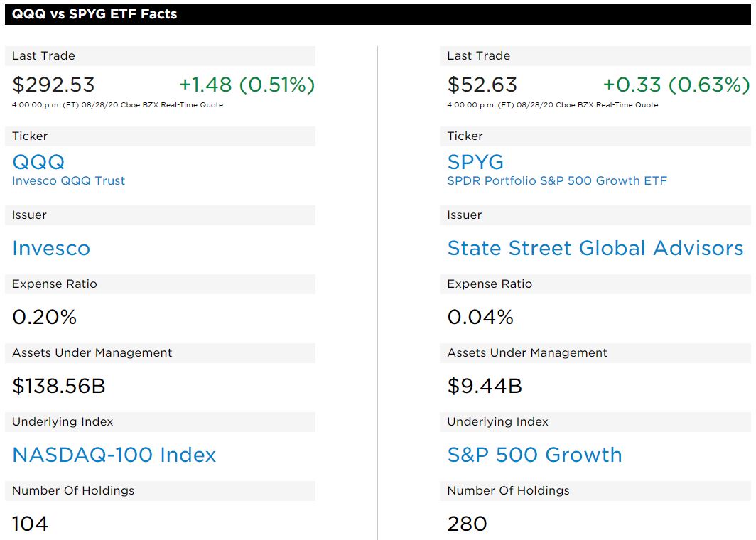Select SPYG holdings count 280
Screen dimensions: 756x540
(468, 524)
